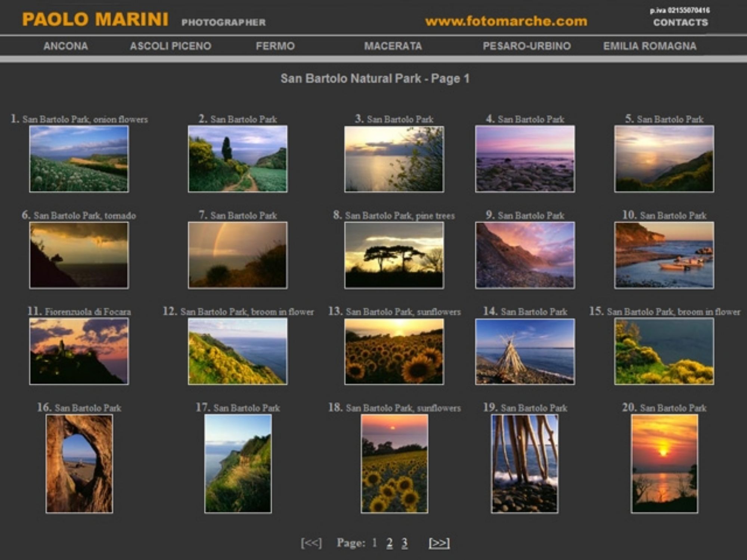Open Fiorenzuola di Focara thumbnail

point(79,351)
